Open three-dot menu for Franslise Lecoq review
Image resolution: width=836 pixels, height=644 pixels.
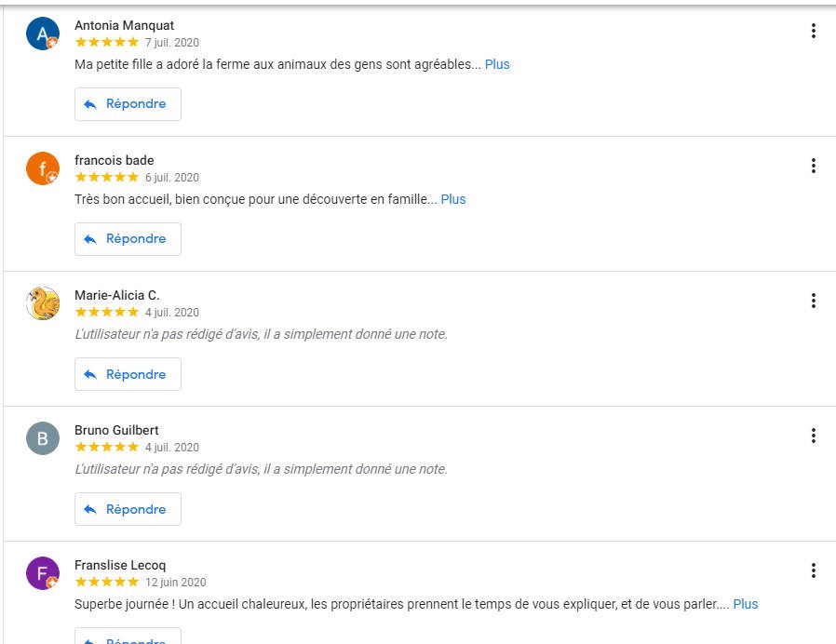pyautogui.click(x=813, y=570)
